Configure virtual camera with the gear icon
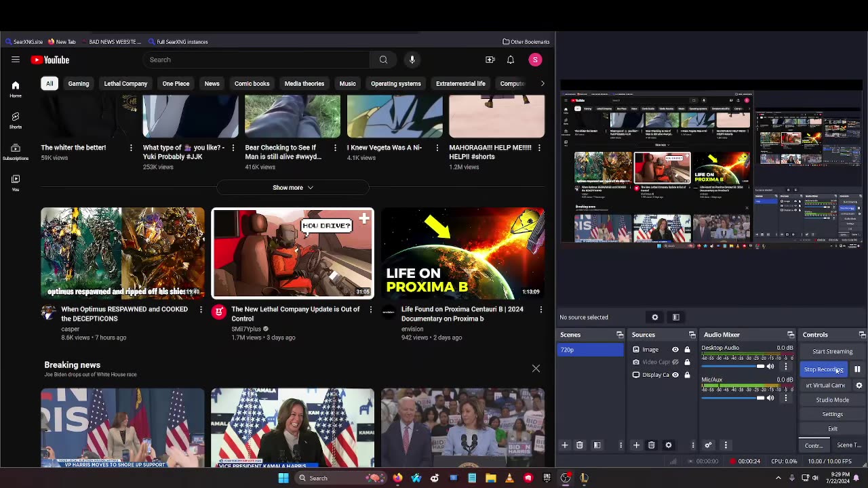 859,386
